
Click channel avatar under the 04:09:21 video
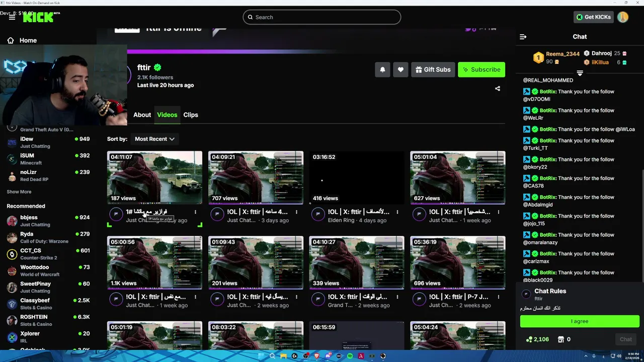click(x=217, y=215)
